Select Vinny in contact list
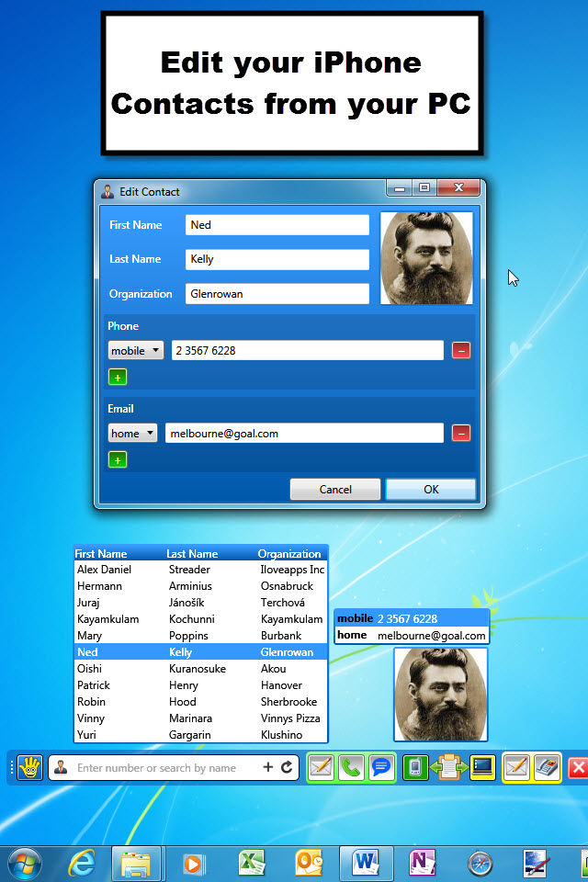The height and width of the screenshot is (882, 588). (x=201, y=718)
